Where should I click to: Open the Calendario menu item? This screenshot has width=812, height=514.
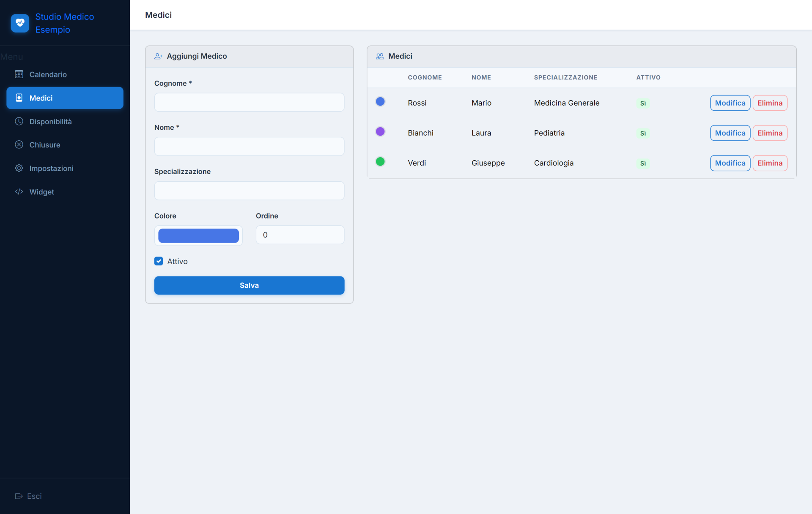[x=65, y=74]
